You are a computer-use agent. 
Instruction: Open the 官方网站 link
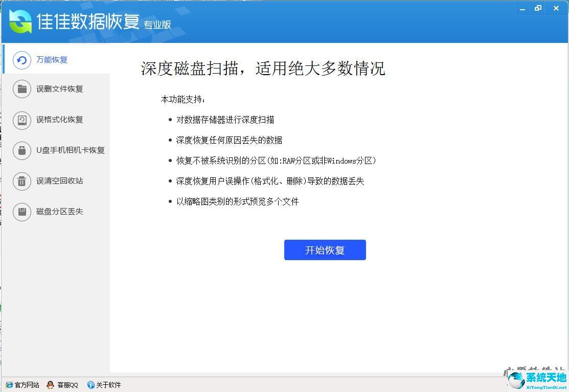pyautogui.click(x=22, y=384)
